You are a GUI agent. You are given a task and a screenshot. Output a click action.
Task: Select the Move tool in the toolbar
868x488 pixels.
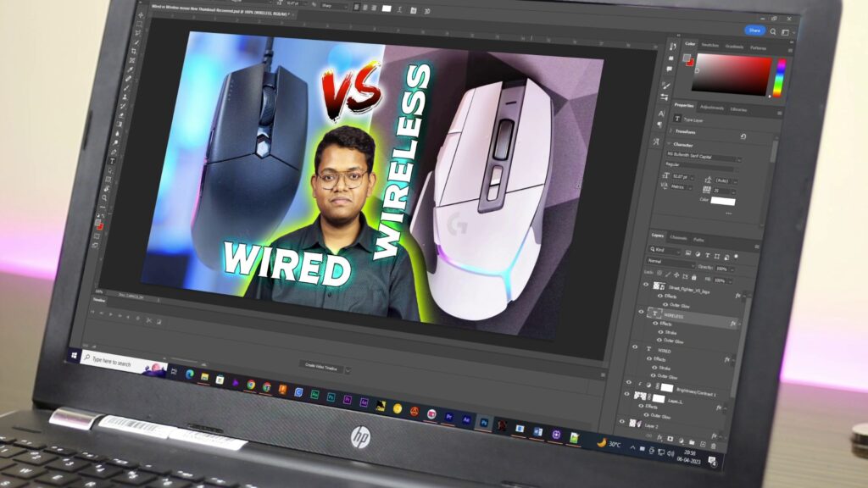click(x=141, y=15)
